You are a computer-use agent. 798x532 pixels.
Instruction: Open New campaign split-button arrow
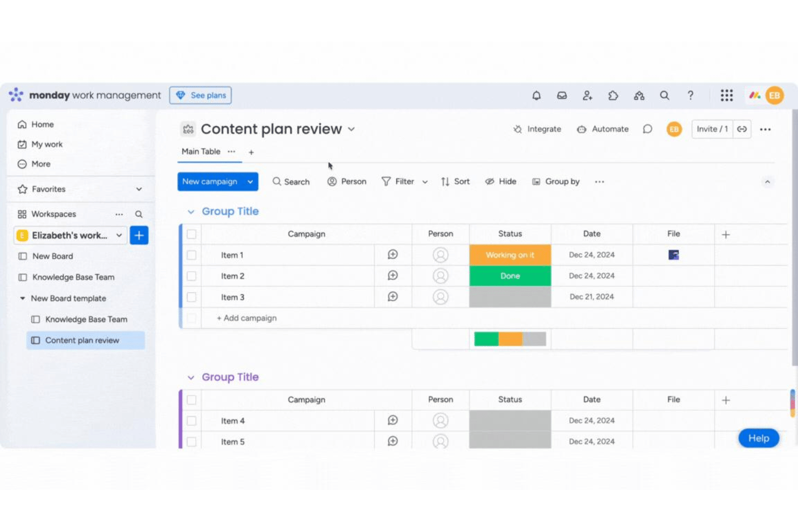coord(250,182)
